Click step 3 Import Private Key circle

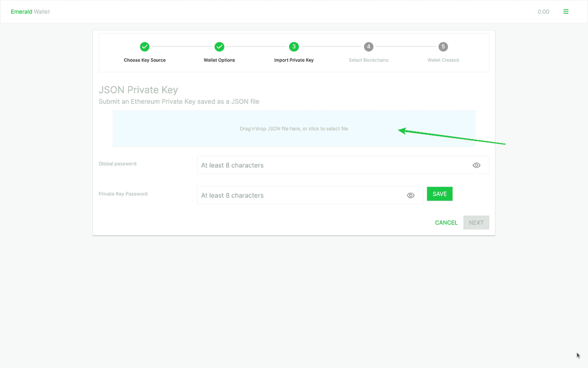coord(294,47)
